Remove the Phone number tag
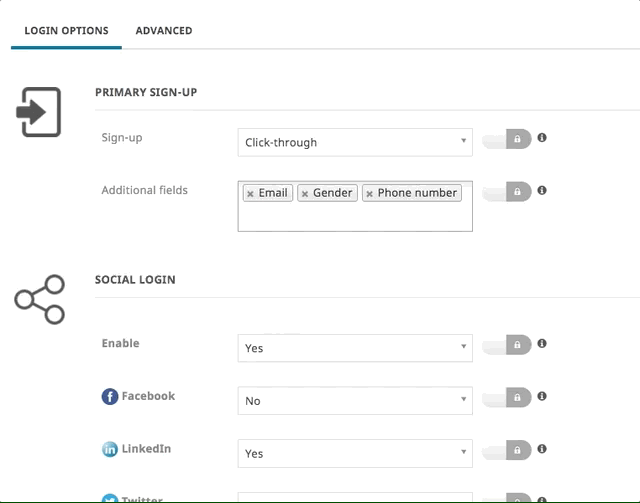640x503 pixels. pos(370,194)
